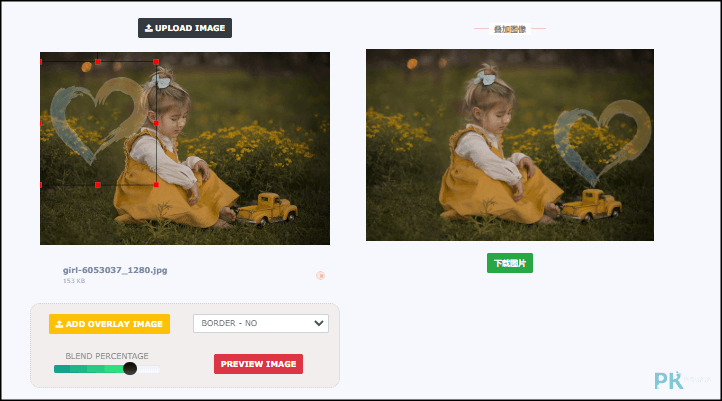Screen dimensions: 722x401
Task: Click the chevron arrow of the Border dropdown
Action: click(x=319, y=323)
